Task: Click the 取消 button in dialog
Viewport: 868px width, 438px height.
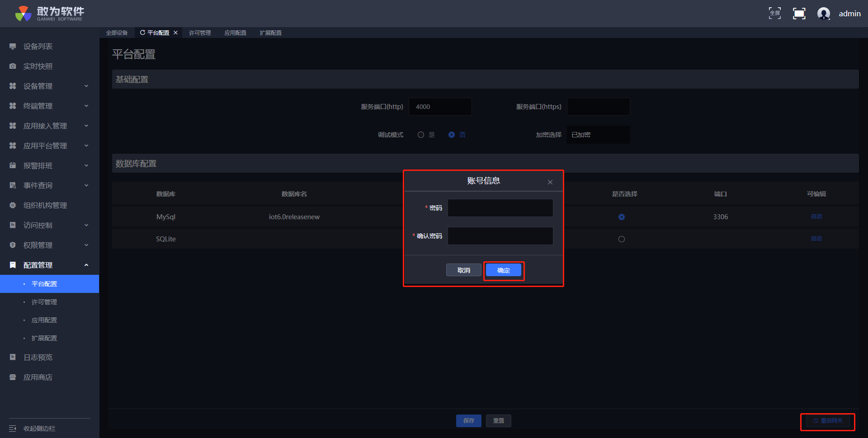Action: point(463,270)
